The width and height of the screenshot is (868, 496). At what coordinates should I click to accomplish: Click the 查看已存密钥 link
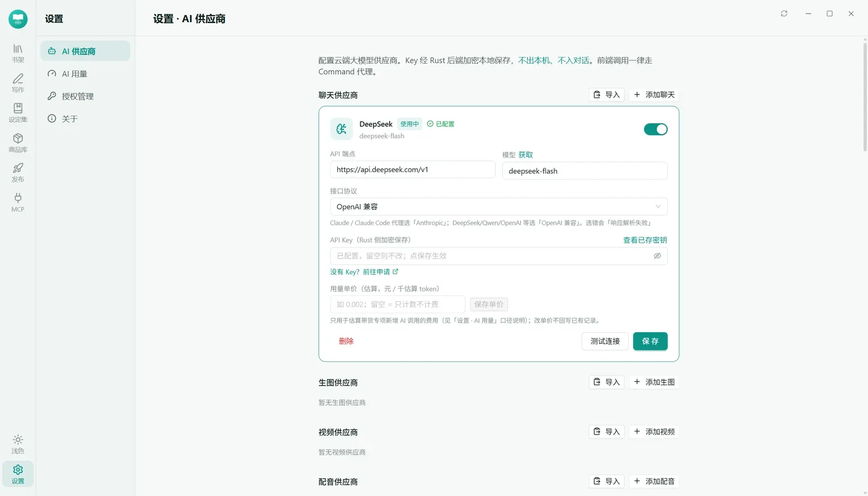point(645,240)
